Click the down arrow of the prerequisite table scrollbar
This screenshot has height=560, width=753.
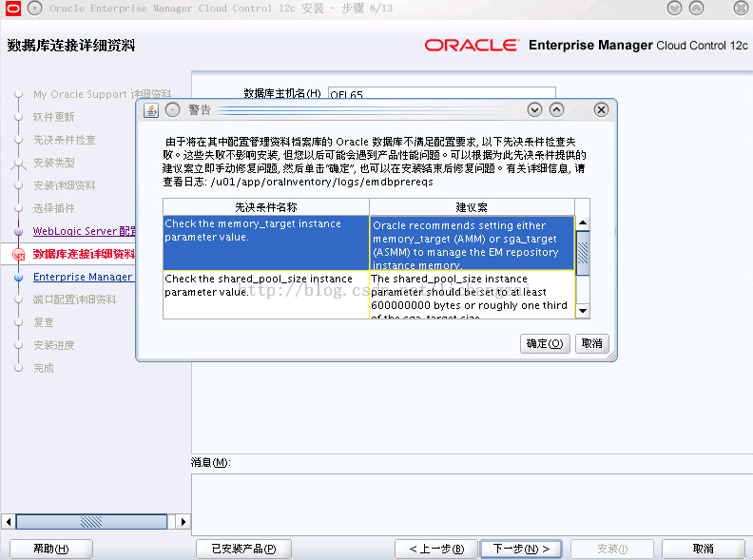[583, 311]
